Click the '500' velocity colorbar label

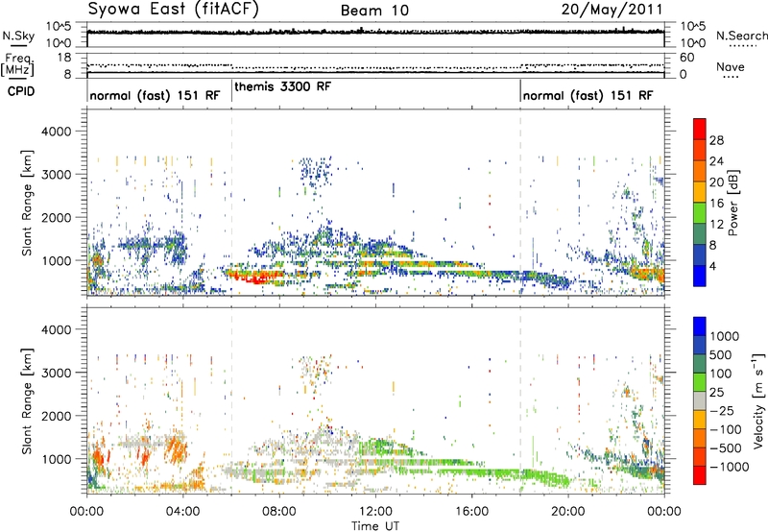[721, 355]
